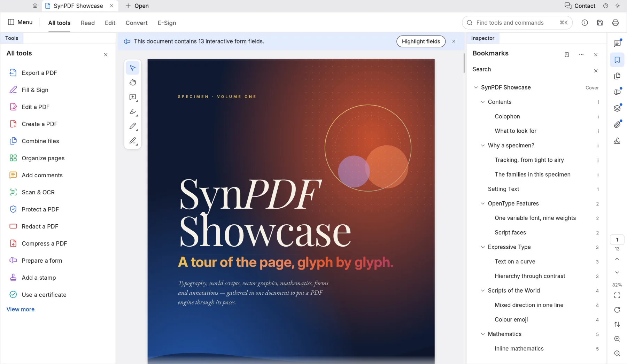The image size is (627, 364).
Task: Collapse the Contents bookmark
Action: coord(482,102)
